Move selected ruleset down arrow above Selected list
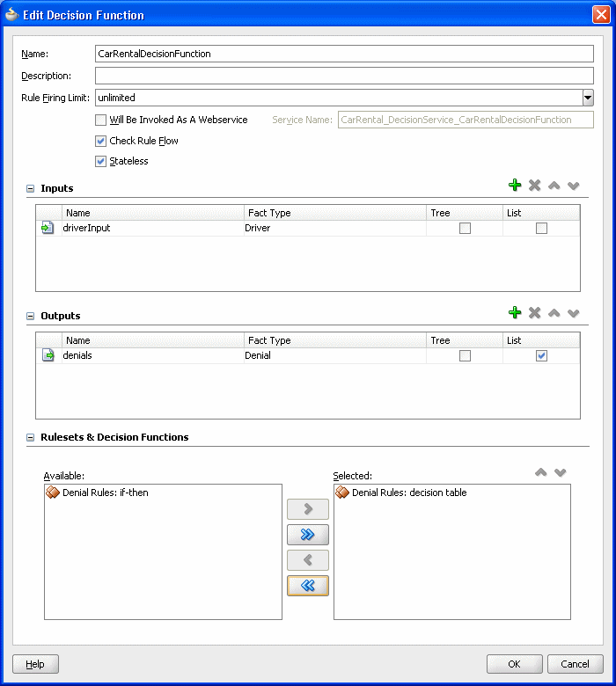This screenshot has height=686, width=616. [x=560, y=472]
